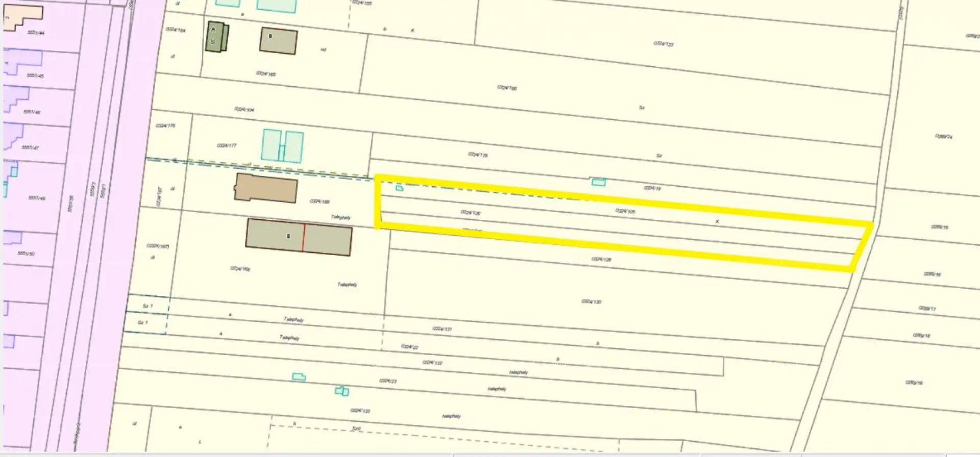Select the lower Sz 1 dashed box
980x457 pixels.
[145, 323]
